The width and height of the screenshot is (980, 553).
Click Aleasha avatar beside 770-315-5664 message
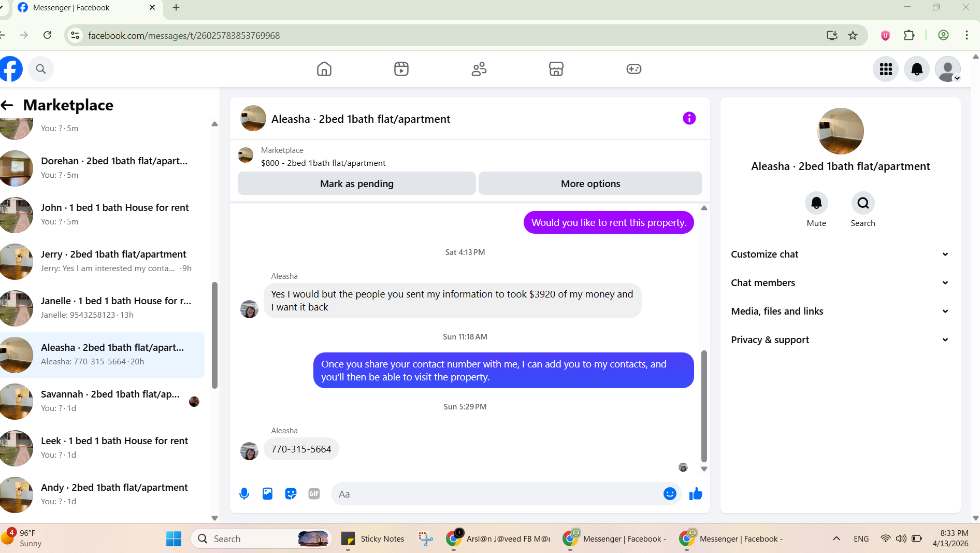point(249,451)
